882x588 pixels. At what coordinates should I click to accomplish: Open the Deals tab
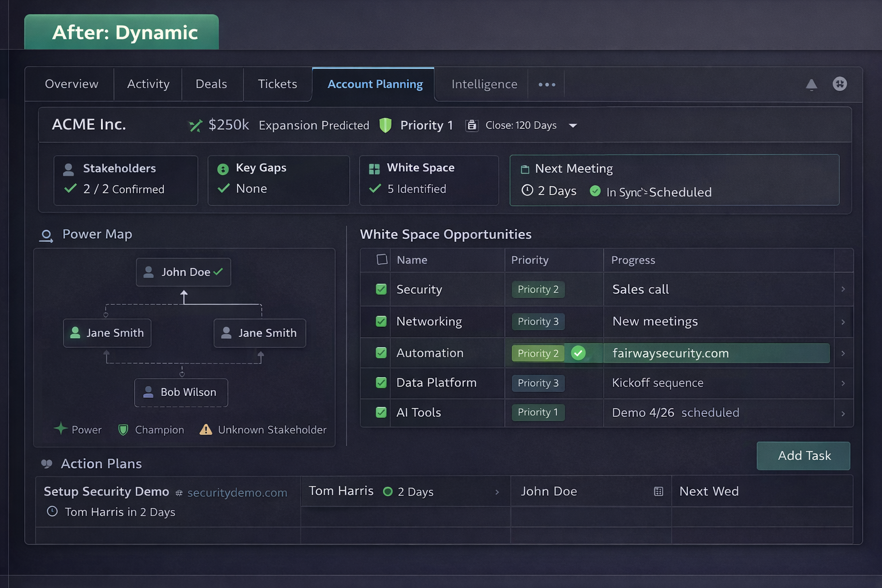coord(211,84)
